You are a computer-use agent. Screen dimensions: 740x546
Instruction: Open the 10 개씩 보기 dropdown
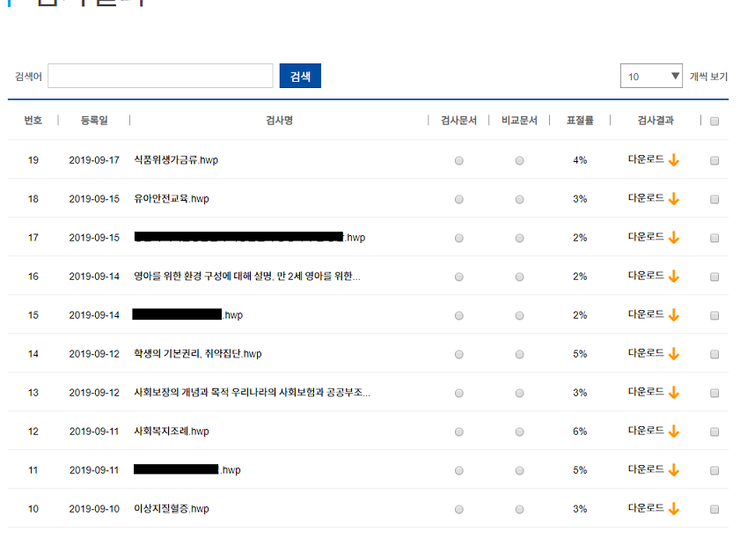651,76
